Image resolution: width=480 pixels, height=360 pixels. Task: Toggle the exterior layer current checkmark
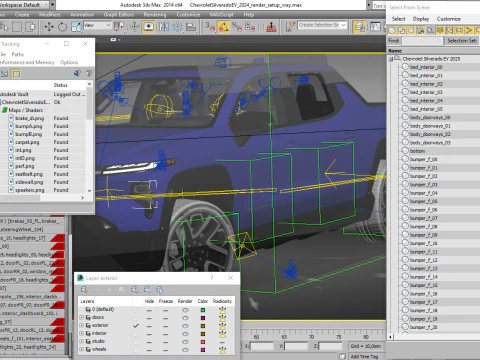(x=135, y=326)
